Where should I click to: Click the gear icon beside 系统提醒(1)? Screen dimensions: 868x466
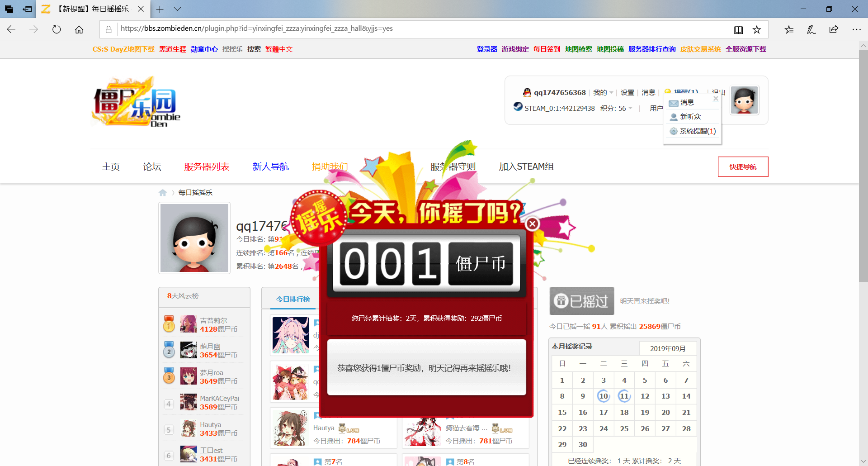673,131
